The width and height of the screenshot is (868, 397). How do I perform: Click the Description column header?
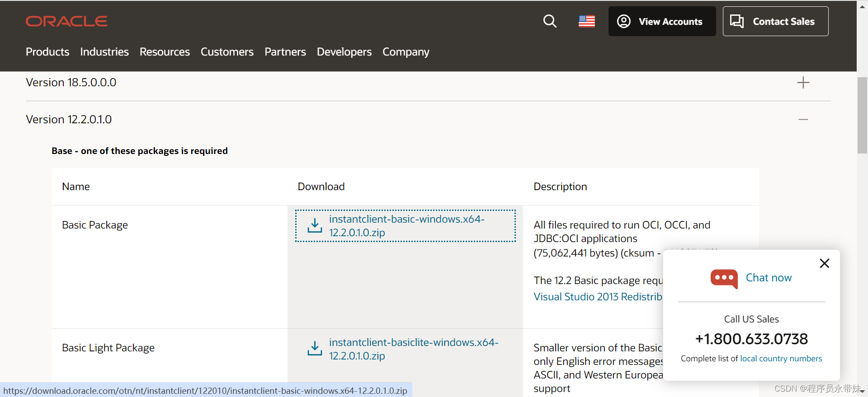[560, 187]
